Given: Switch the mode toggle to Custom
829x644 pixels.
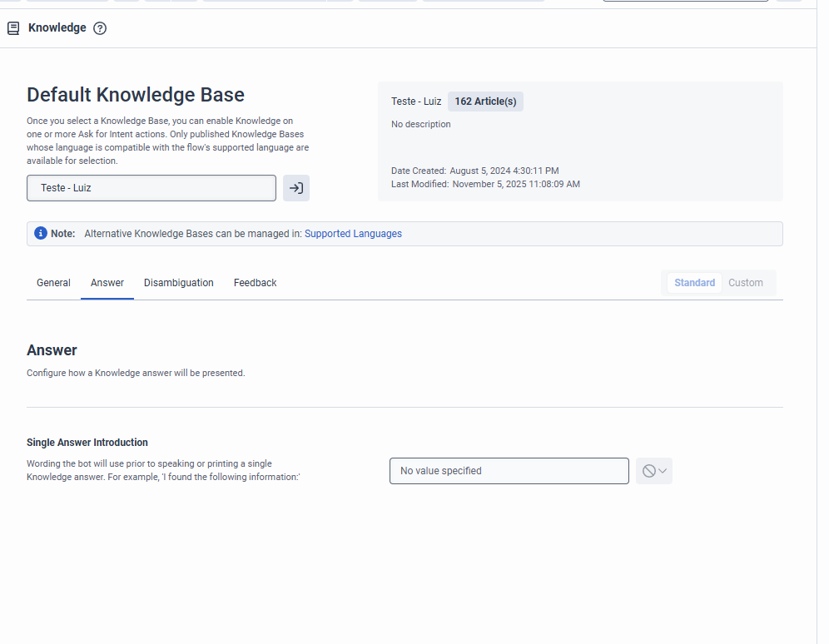Looking at the screenshot, I should 745,283.
